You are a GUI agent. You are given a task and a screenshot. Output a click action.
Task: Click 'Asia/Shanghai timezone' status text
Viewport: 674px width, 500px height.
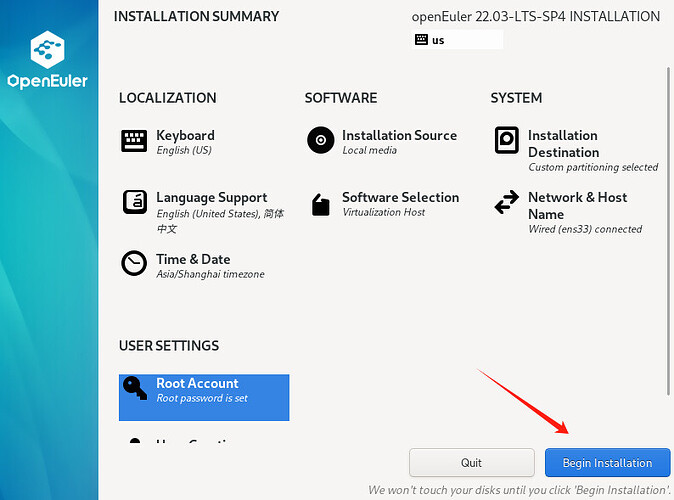[210, 274]
